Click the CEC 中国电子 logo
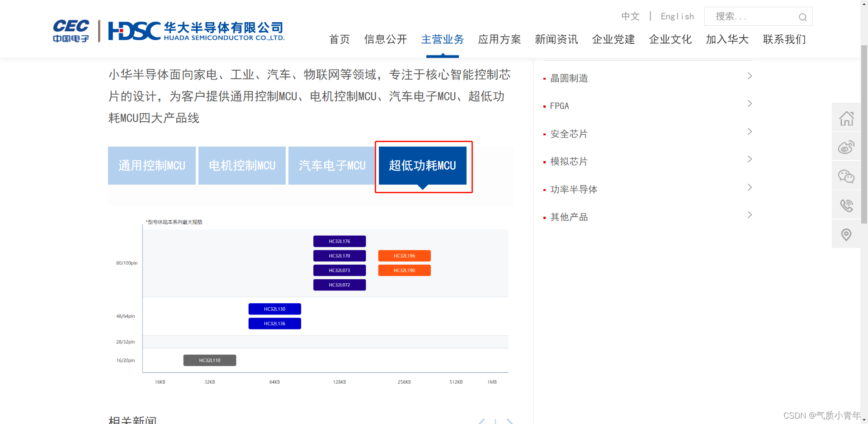This screenshot has height=424, width=868. [71, 31]
